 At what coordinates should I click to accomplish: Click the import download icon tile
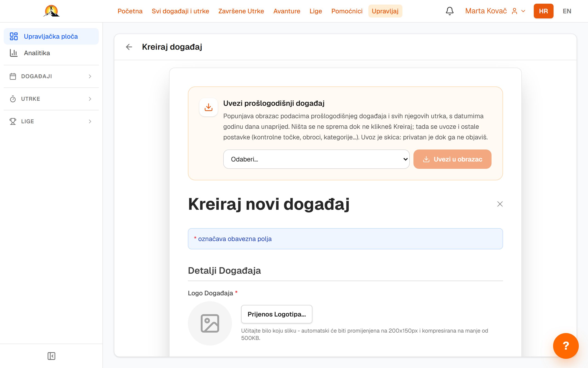point(209,107)
